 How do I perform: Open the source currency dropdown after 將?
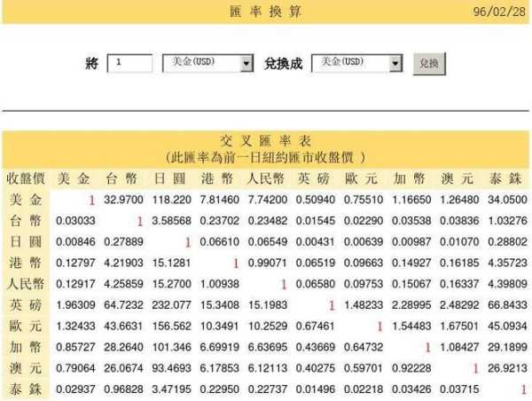[209, 64]
